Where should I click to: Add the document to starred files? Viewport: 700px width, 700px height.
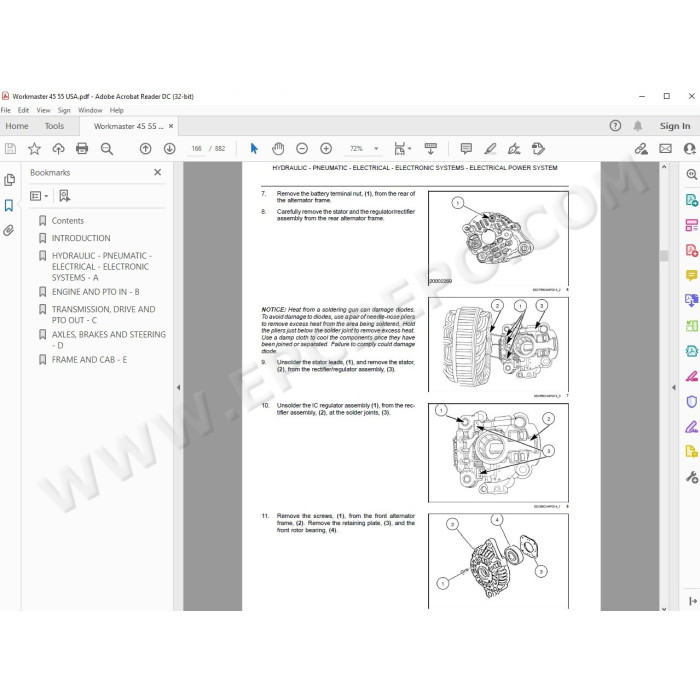click(34, 149)
